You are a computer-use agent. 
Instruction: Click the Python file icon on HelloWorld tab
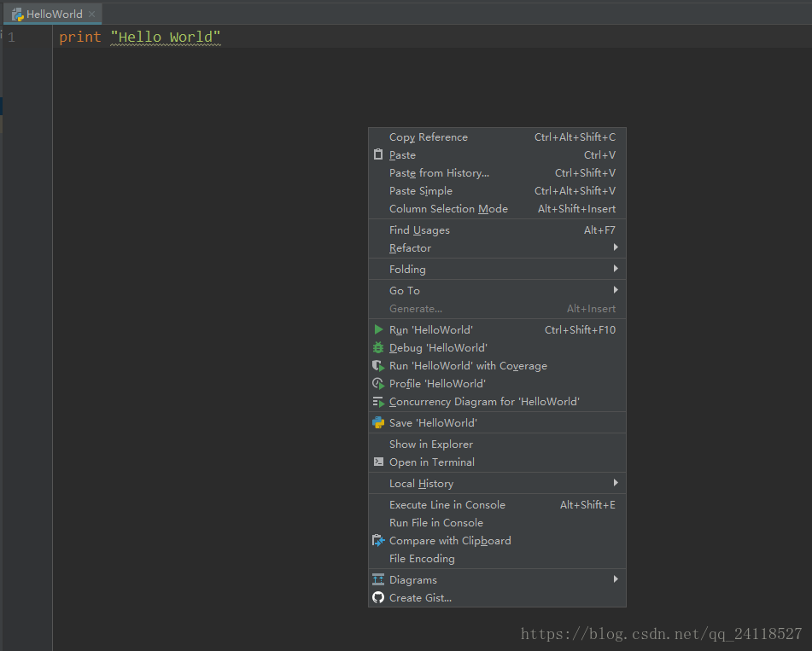(x=18, y=15)
